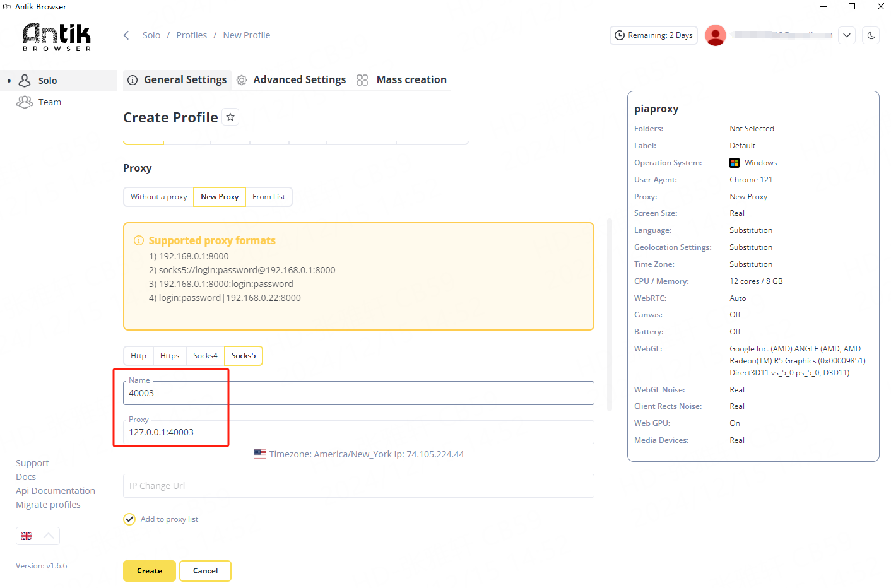The width and height of the screenshot is (891, 588).
Task: Switch to the Advanced Settings tab
Action: pos(299,80)
